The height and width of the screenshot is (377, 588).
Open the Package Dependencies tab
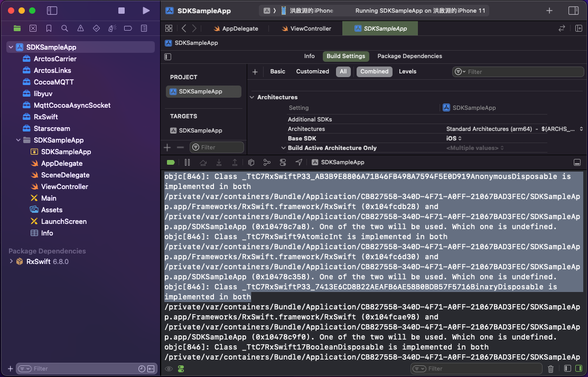coord(409,56)
